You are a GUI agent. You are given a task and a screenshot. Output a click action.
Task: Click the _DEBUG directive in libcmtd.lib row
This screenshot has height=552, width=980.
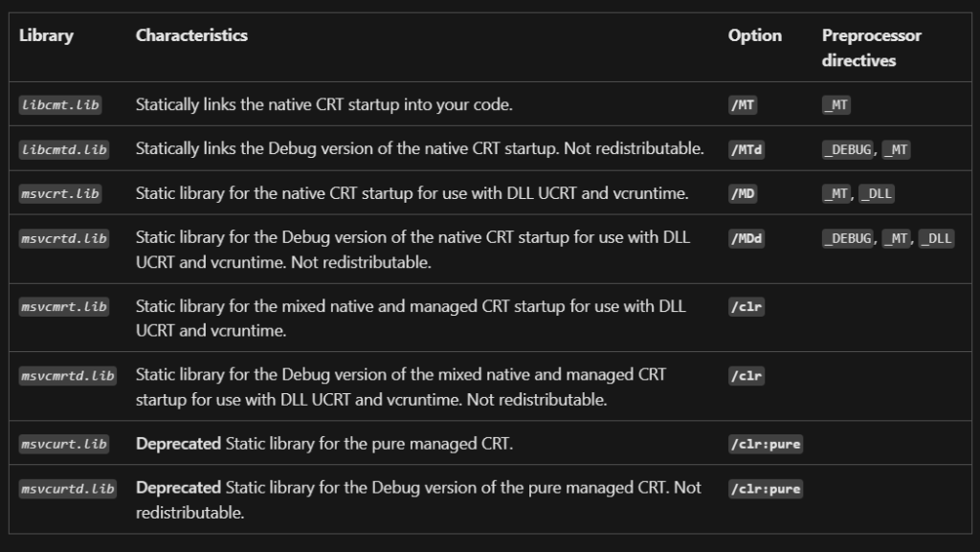pos(847,149)
